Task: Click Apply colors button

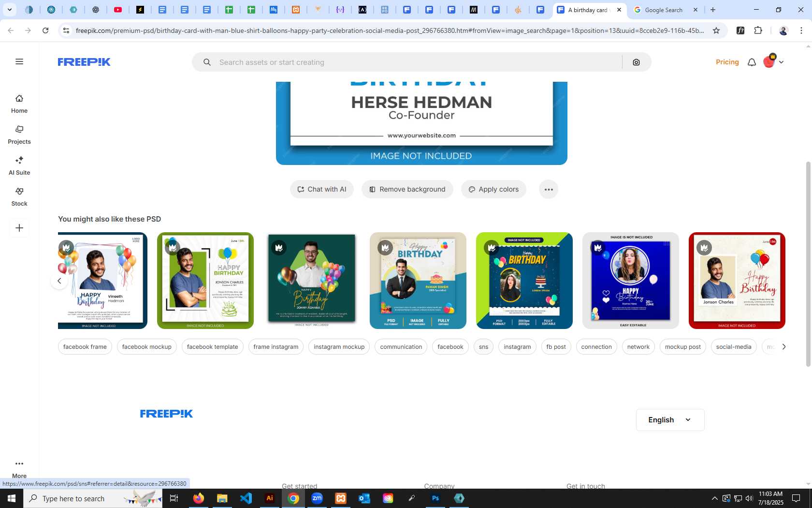Action: pyautogui.click(x=493, y=189)
